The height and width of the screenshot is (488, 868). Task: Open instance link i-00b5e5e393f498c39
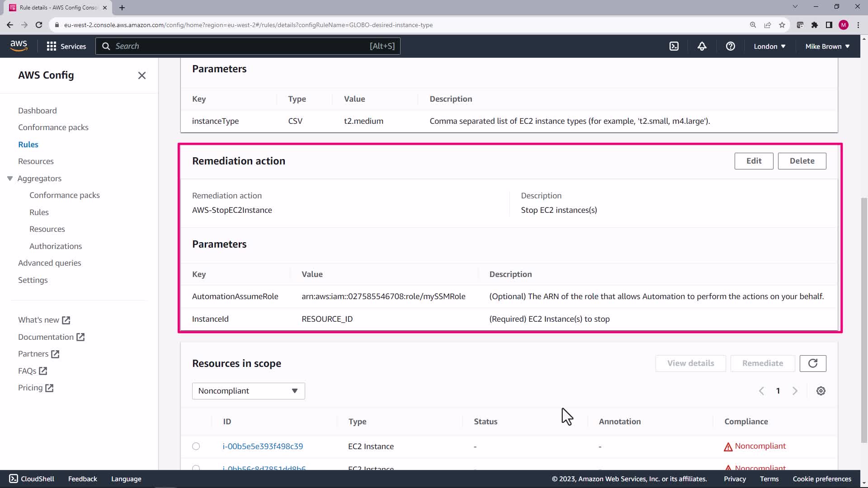point(263,446)
